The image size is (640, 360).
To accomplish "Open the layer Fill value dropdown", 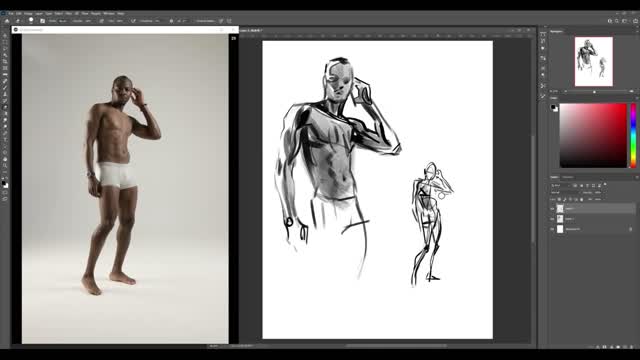I will [x=598, y=200].
